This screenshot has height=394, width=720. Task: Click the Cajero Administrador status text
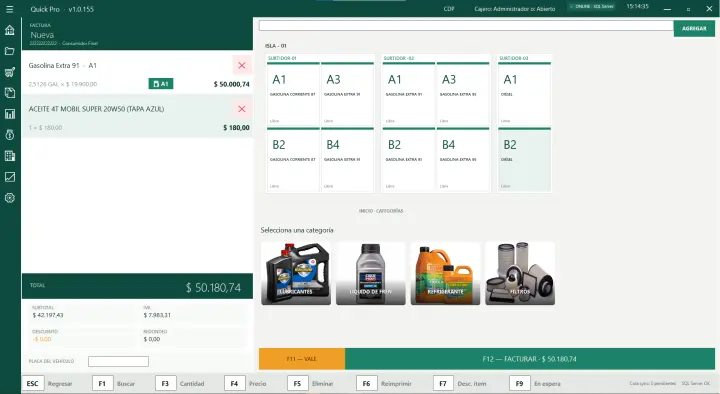(515, 9)
